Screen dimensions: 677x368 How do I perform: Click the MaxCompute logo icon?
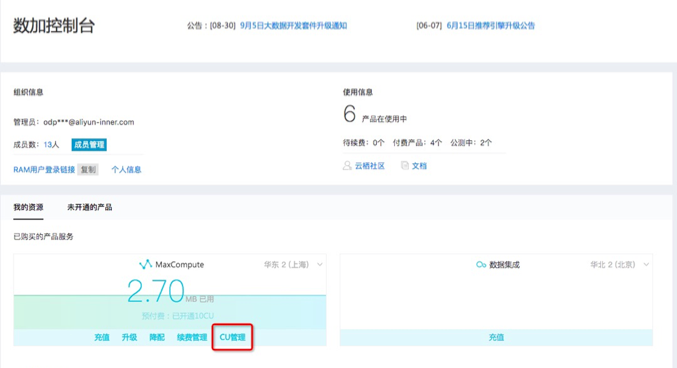click(x=146, y=264)
